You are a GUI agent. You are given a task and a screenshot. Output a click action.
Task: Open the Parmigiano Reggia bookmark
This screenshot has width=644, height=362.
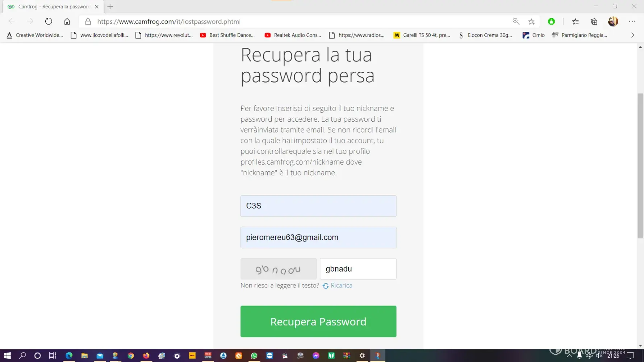[580, 35]
